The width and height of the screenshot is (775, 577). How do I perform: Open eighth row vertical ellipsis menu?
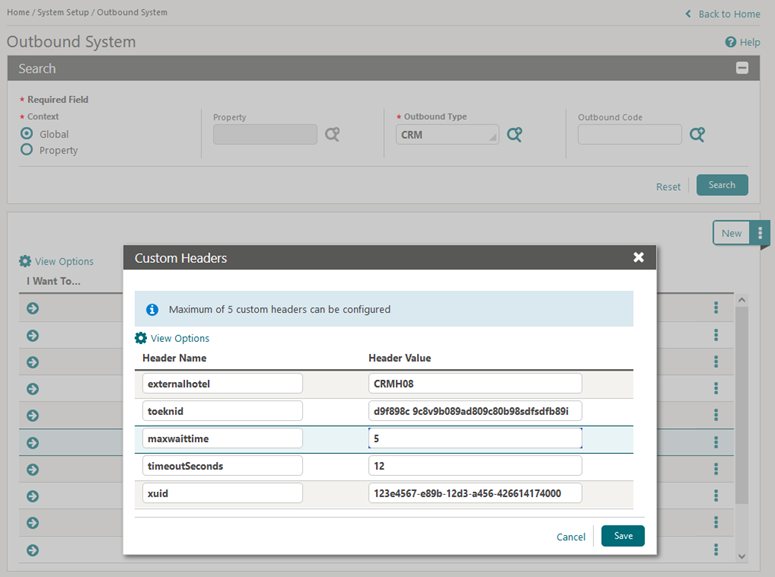[x=716, y=495]
